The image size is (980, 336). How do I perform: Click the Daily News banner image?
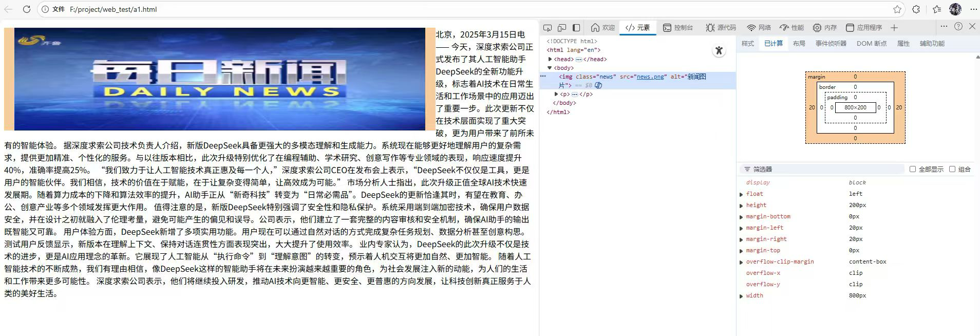click(x=220, y=79)
